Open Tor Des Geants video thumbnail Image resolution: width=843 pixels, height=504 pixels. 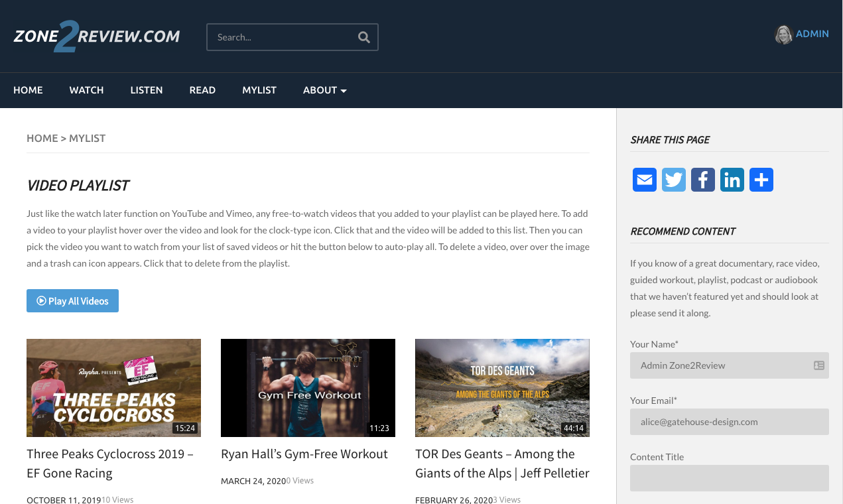coord(502,388)
